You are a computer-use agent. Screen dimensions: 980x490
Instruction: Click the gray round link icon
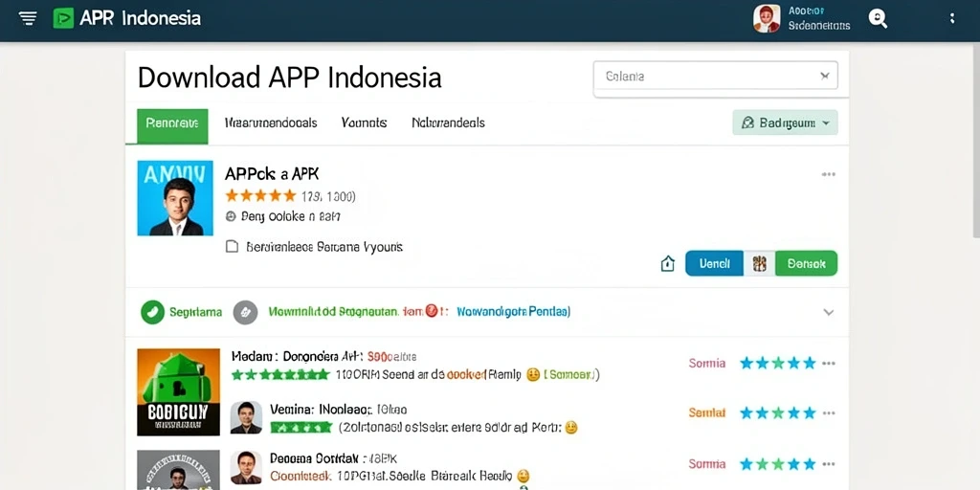[x=246, y=312]
